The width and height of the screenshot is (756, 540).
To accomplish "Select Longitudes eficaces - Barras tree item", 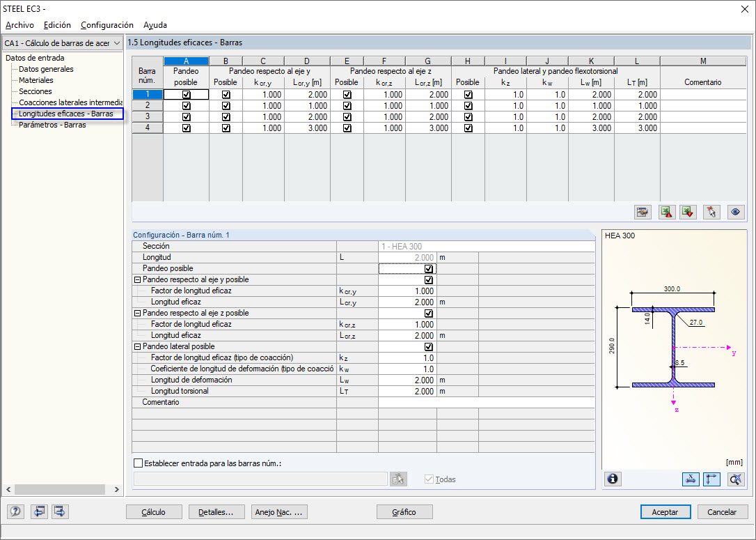I will point(68,114).
